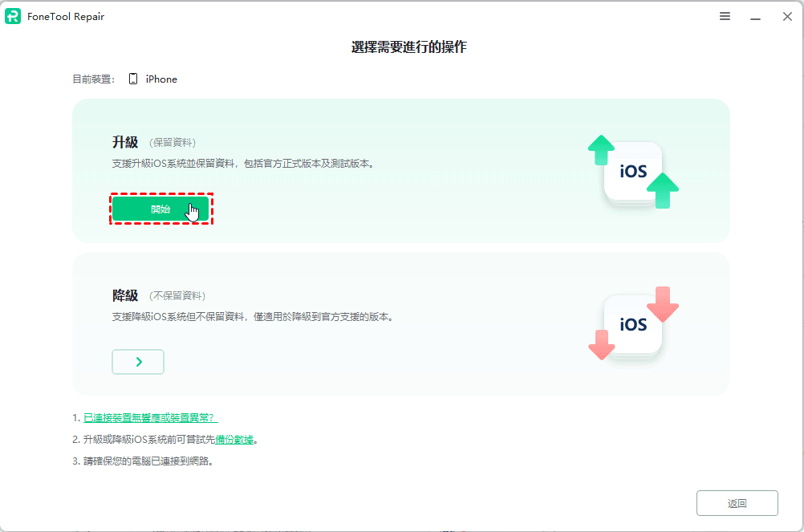The width and height of the screenshot is (804, 532).
Task: Open the 已連接裝置無響應或裝置異常 link
Action: click(150, 417)
